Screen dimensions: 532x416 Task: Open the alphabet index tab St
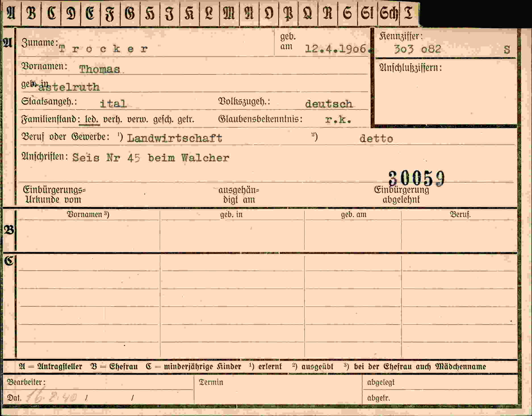pyautogui.click(x=367, y=13)
